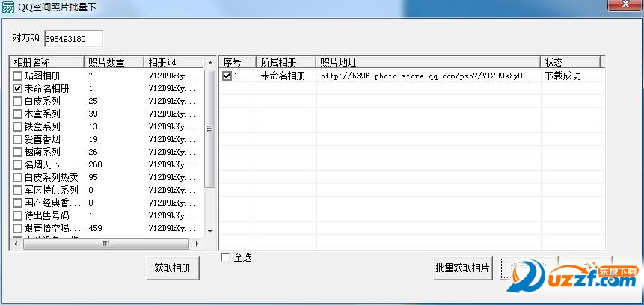
Task: Click the 相册id column header
Action: click(174, 62)
